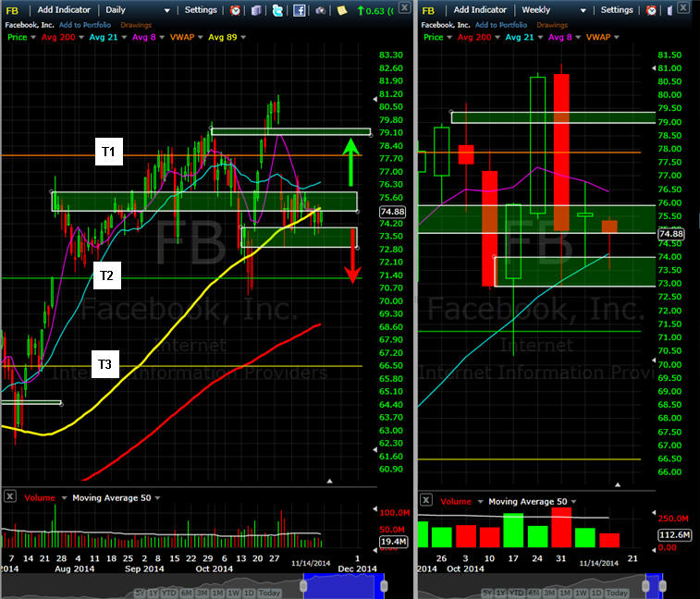Select Today range on Weekly chart
The height and width of the screenshot is (599, 700).
coord(617,593)
